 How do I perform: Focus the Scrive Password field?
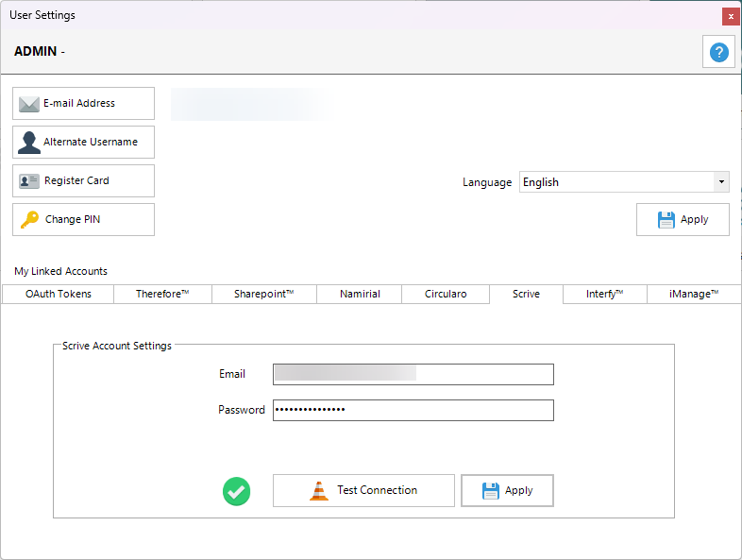(x=413, y=411)
